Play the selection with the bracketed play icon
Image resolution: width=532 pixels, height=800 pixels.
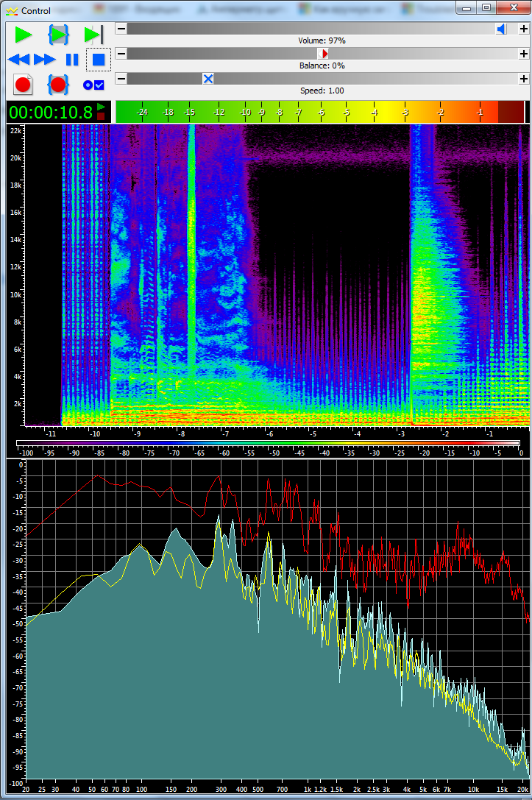coord(58,35)
